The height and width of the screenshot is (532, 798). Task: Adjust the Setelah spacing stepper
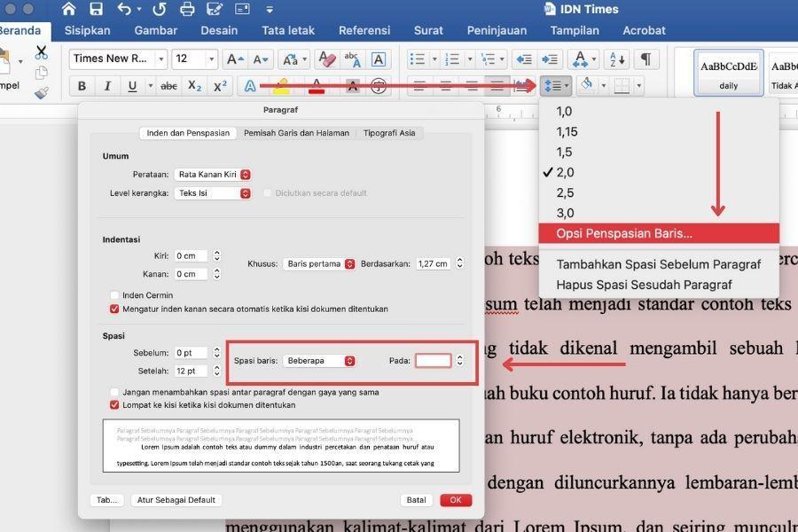pos(217,372)
